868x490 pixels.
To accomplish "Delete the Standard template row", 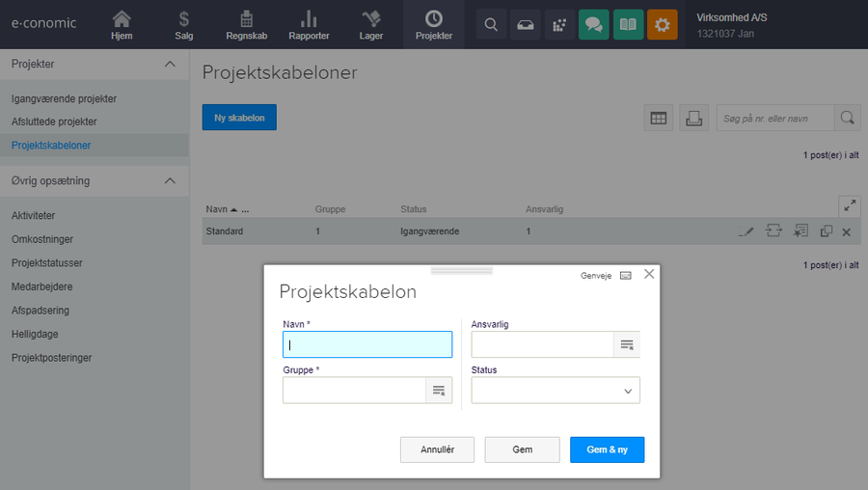I will 846,231.
